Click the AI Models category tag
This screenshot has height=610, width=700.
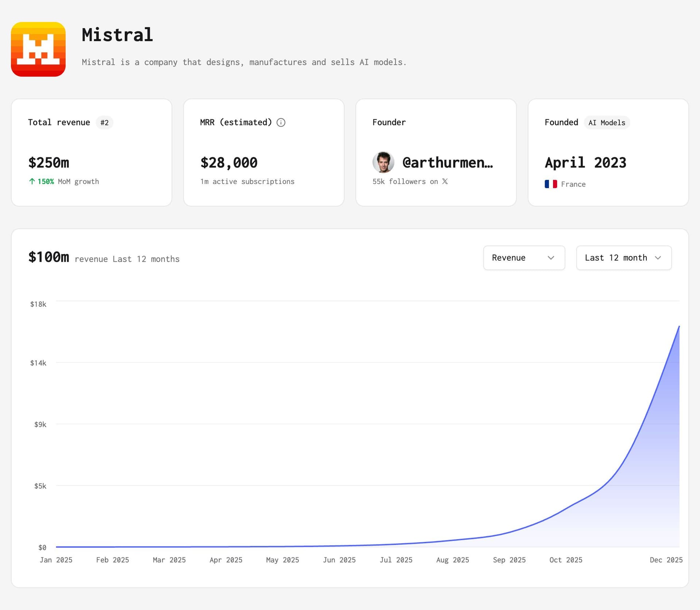(606, 123)
